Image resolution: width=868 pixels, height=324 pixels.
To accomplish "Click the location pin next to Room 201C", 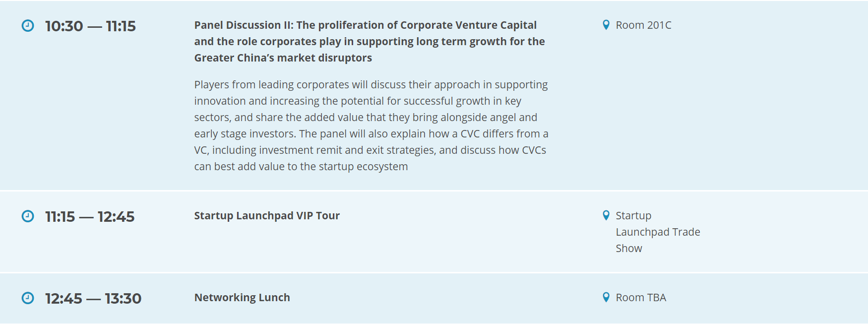I will coord(606,25).
